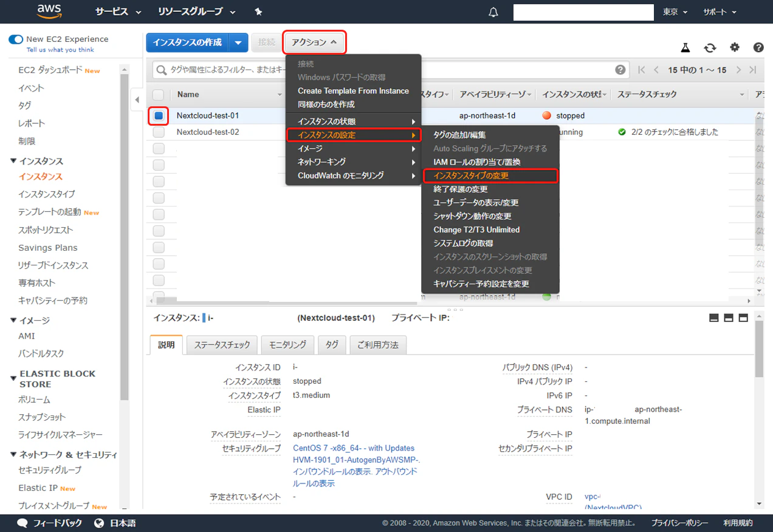The width and height of the screenshot is (773, 532).
Task: Open the AWS logo home link
Action: [49, 12]
